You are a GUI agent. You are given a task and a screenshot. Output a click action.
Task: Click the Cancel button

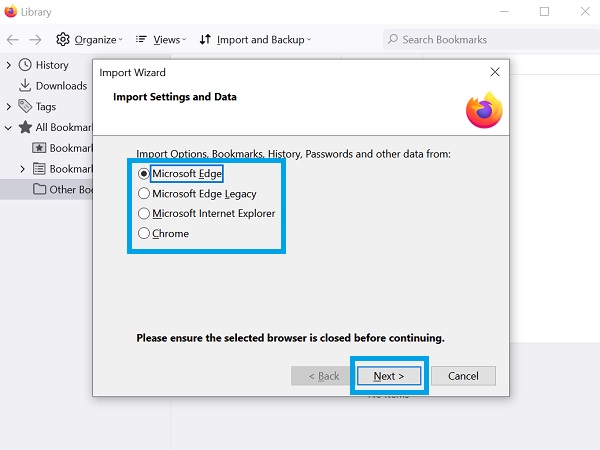click(463, 376)
